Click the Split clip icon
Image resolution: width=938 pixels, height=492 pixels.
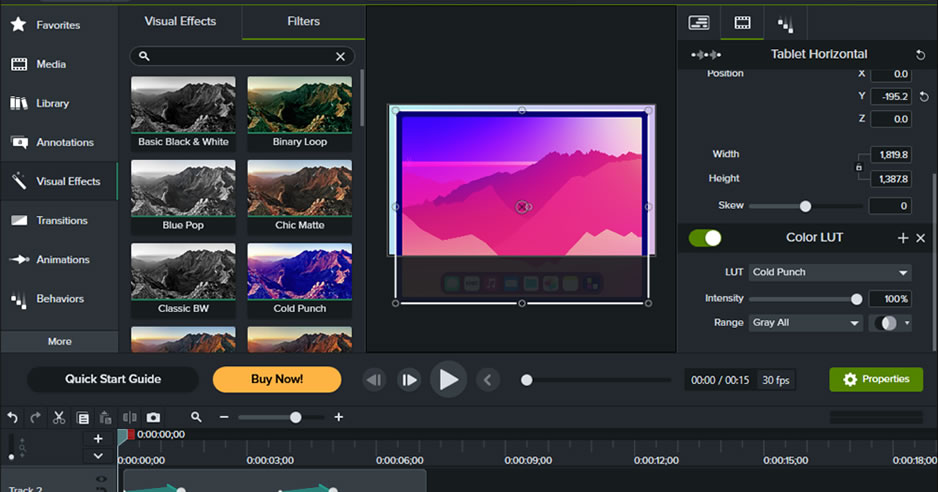(129, 417)
